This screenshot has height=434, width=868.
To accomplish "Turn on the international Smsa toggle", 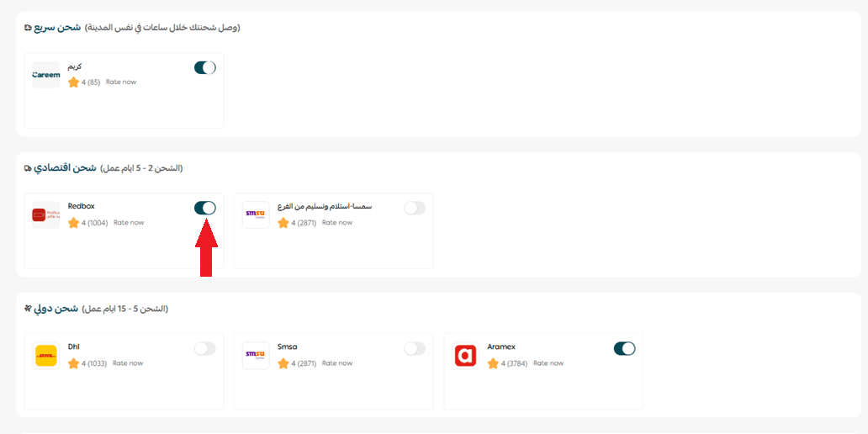I will (414, 348).
